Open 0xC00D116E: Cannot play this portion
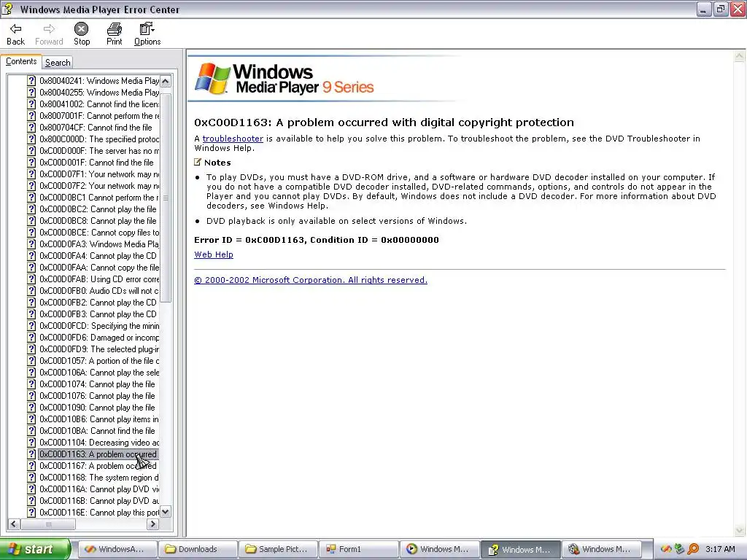This screenshot has height=560, width=747. (x=99, y=513)
